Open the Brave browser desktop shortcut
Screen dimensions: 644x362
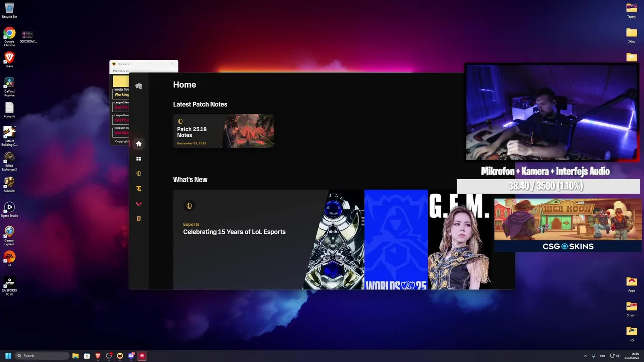tap(9, 59)
